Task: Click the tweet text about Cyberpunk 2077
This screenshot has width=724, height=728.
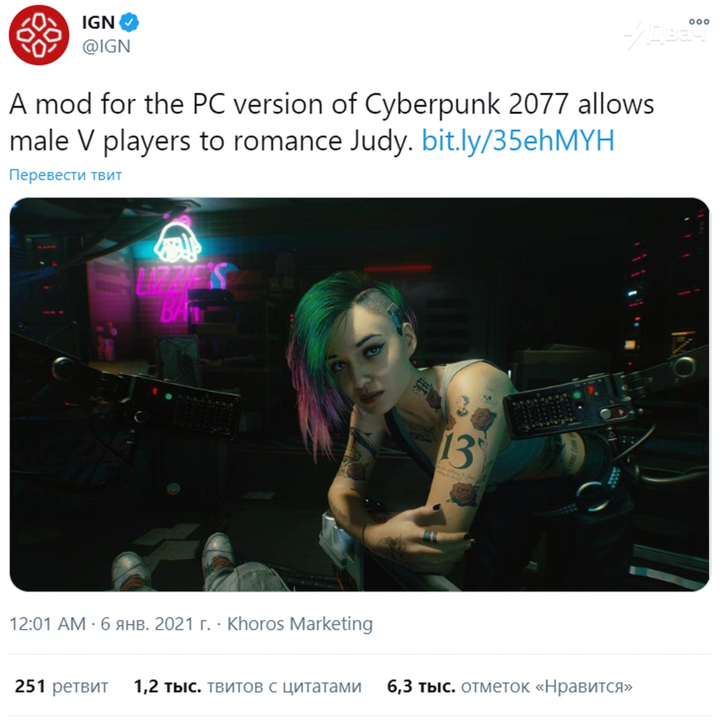Action: tap(332, 122)
